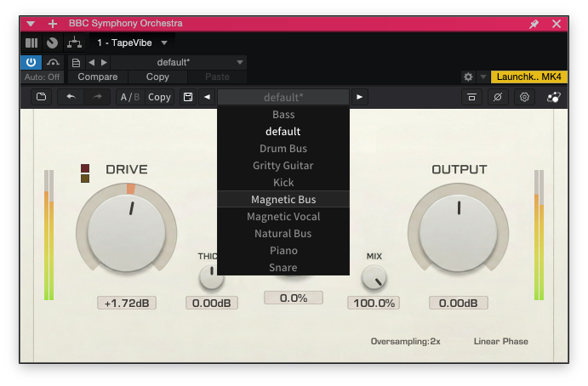Click the Paste button
The height and width of the screenshot is (386, 588).
click(x=217, y=77)
